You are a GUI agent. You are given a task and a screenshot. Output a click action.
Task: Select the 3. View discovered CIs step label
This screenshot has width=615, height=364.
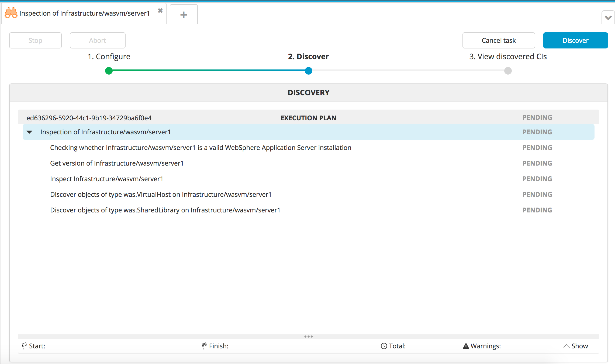coord(508,57)
